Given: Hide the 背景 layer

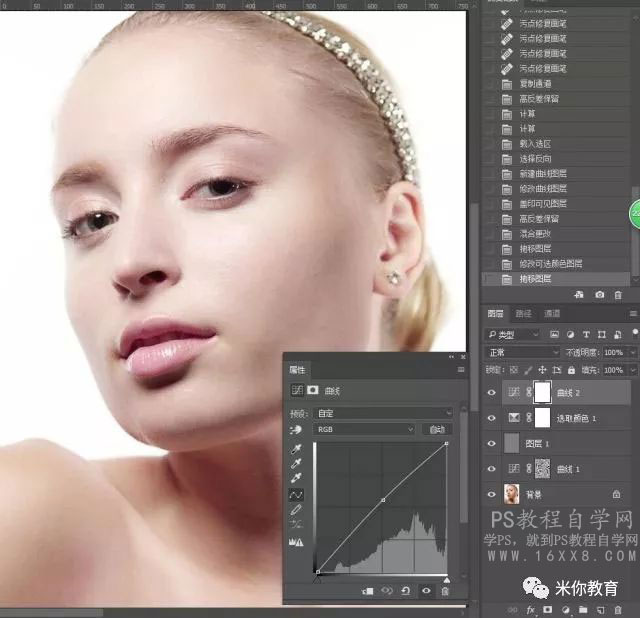Looking at the screenshot, I should (491, 494).
